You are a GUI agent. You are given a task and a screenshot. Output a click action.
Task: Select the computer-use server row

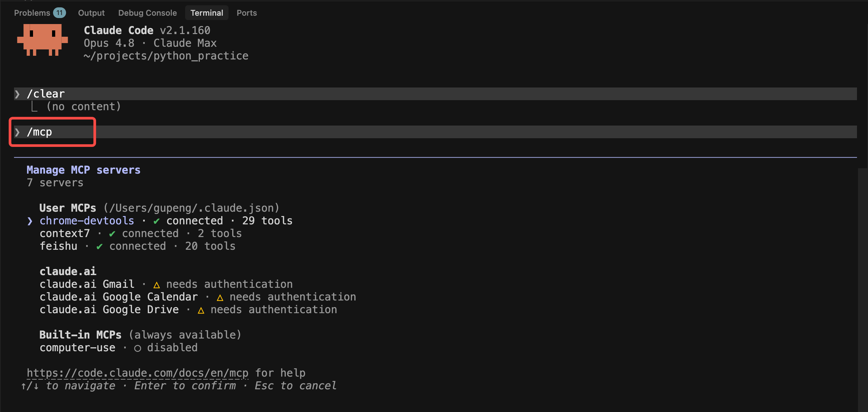coord(118,348)
